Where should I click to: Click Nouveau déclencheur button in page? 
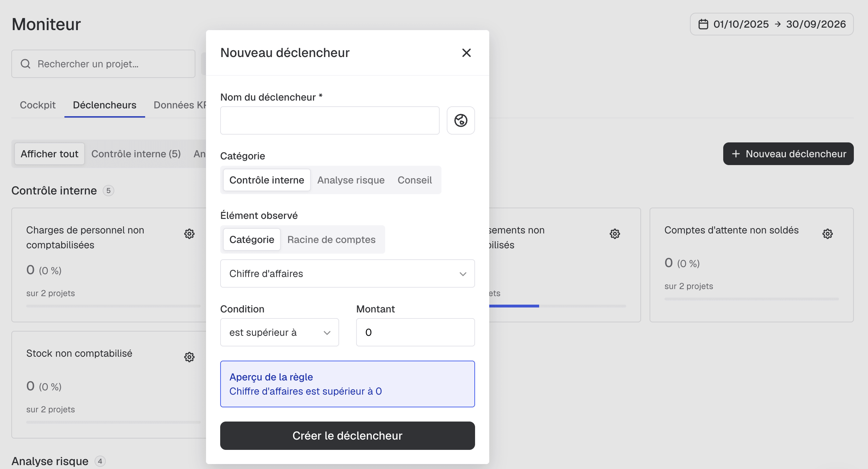tap(788, 154)
